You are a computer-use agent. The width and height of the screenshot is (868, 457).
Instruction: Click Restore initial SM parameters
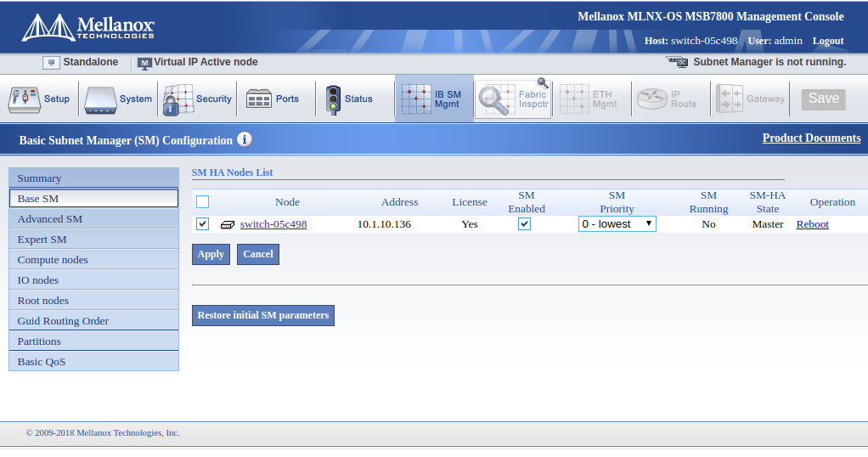(x=263, y=315)
